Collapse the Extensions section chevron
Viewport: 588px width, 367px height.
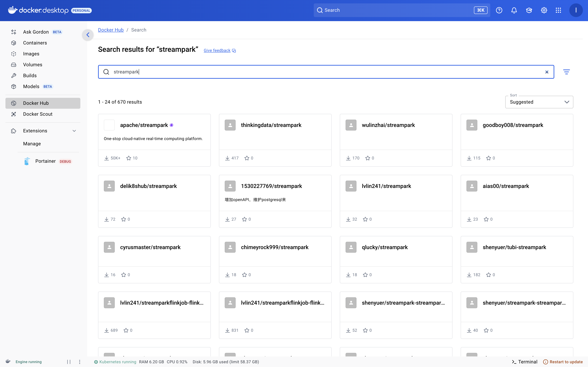74,131
